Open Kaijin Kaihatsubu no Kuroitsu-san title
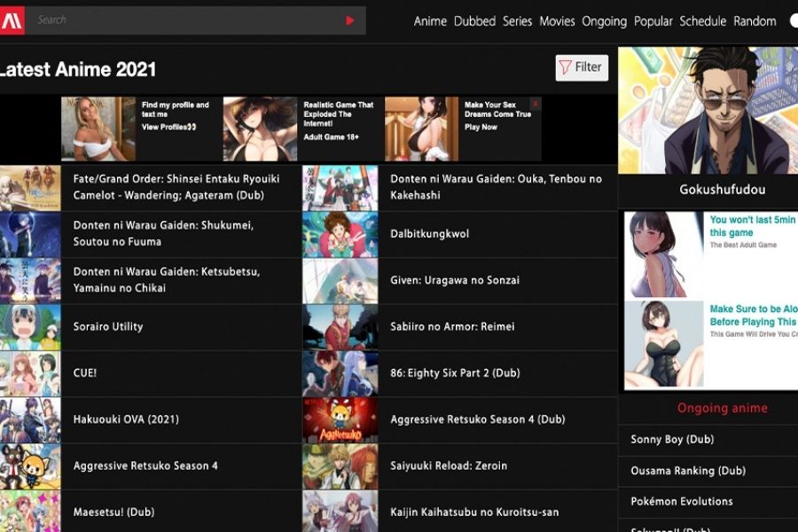The height and width of the screenshot is (532, 798). (474, 512)
